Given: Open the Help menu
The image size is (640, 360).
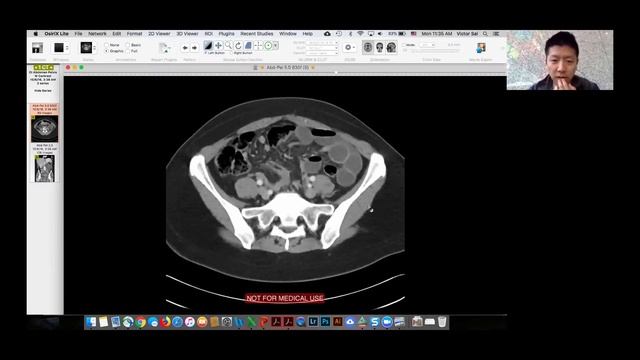Looking at the screenshot, I should pyautogui.click(x=307, y=34).
